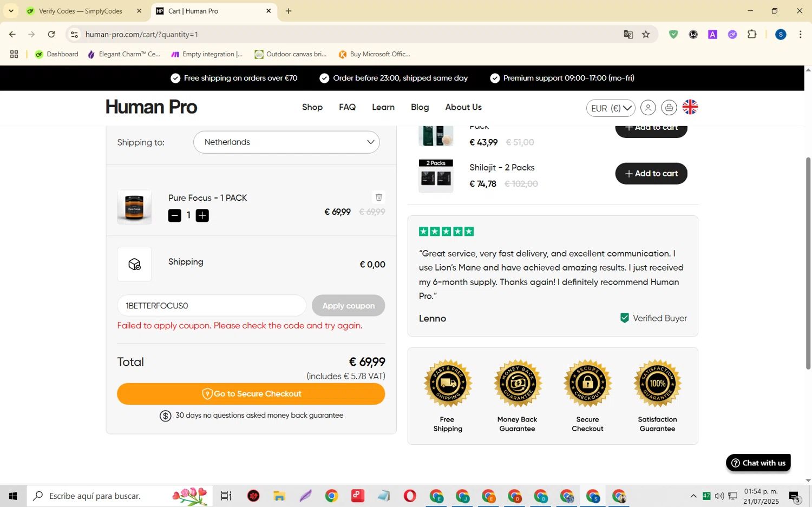
Task: Open the Dashboard bookmark
Action: (x=56, y=54)
